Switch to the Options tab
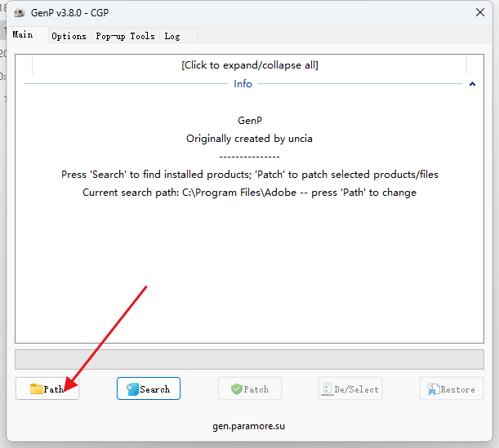The image size is (499, 448). pos(69,36)
